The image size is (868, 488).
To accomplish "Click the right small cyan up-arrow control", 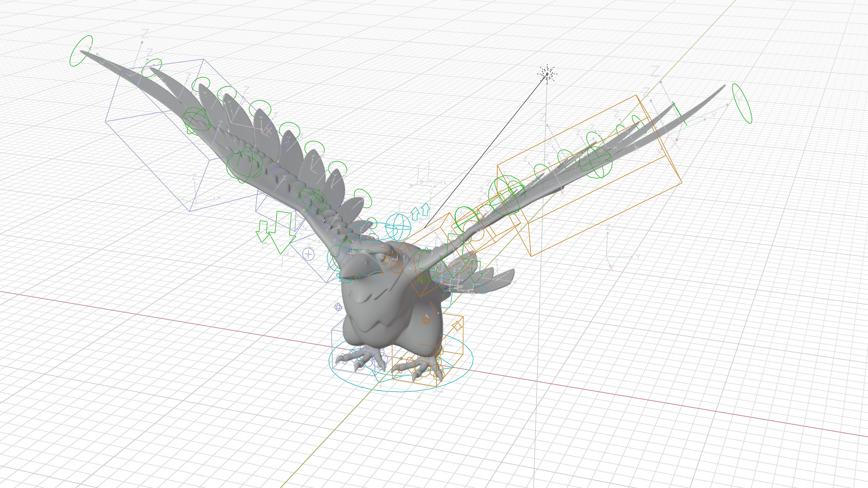I will tap(425, 209).
